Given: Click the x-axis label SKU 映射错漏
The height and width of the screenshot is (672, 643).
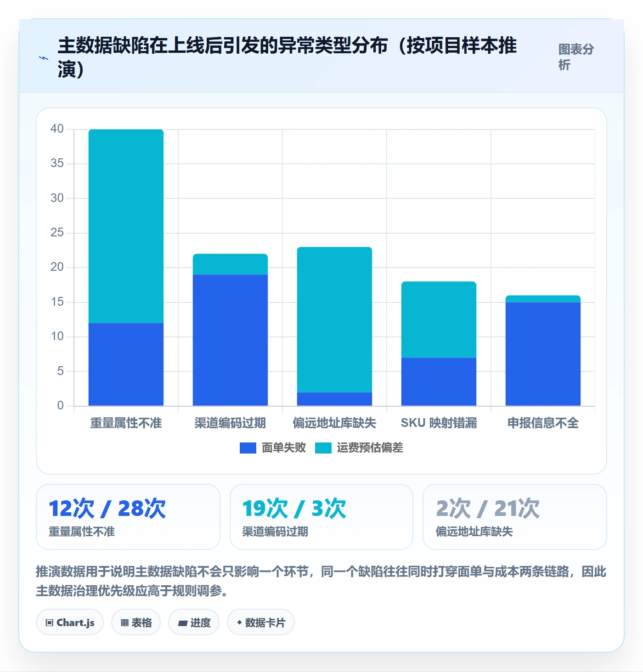Looking at the screenshot, I should pos(439,423).
